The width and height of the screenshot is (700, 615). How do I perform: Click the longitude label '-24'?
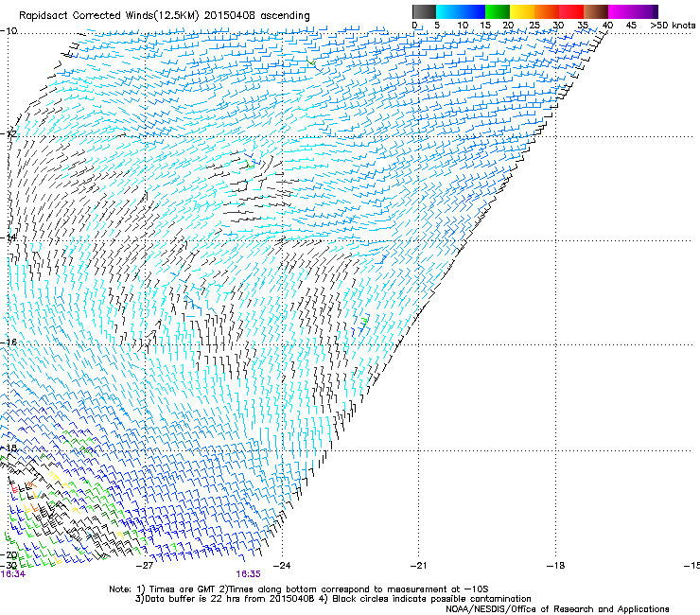tap(282, 566)
